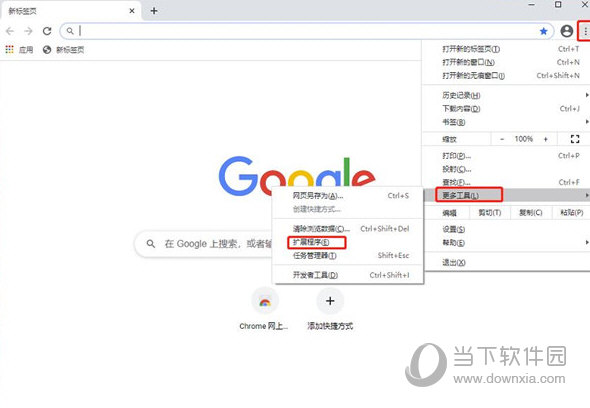Click the 剪切(T) edit button

click(490, 213)
